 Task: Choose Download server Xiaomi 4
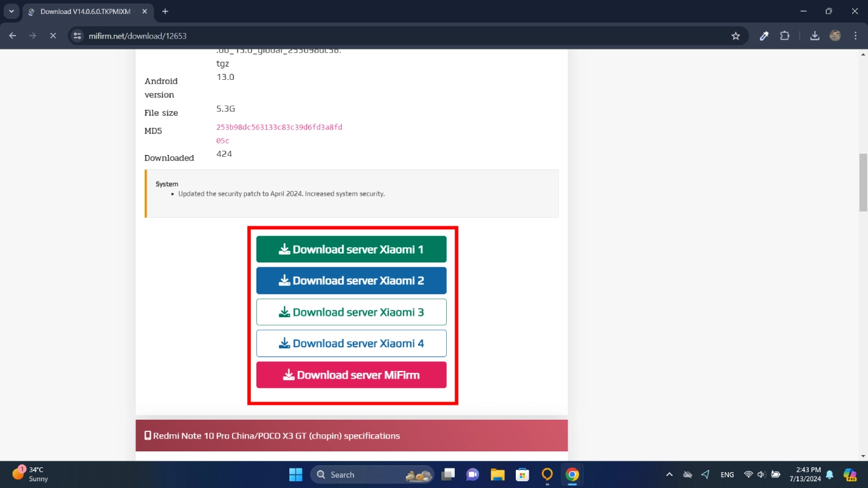pos(351,343)
